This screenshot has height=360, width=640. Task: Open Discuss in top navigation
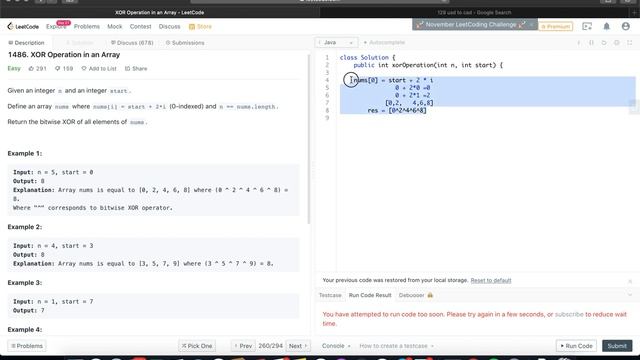point(169,27)
